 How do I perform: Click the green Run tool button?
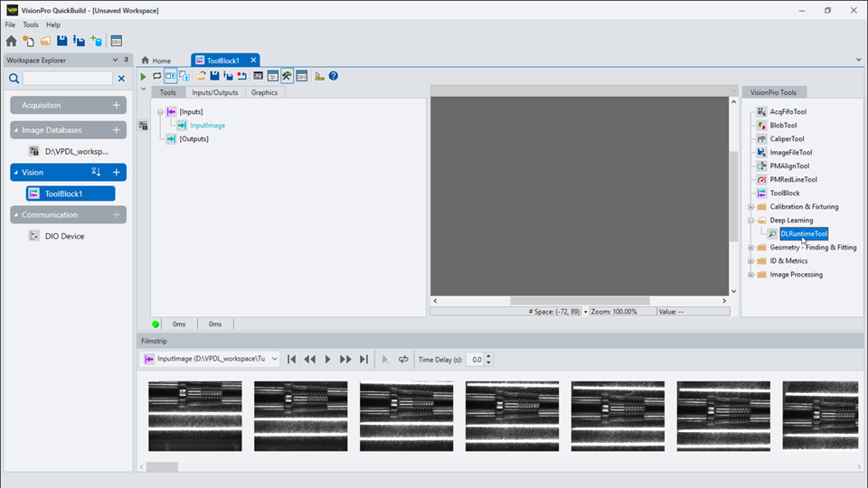[x=143, y=77]
